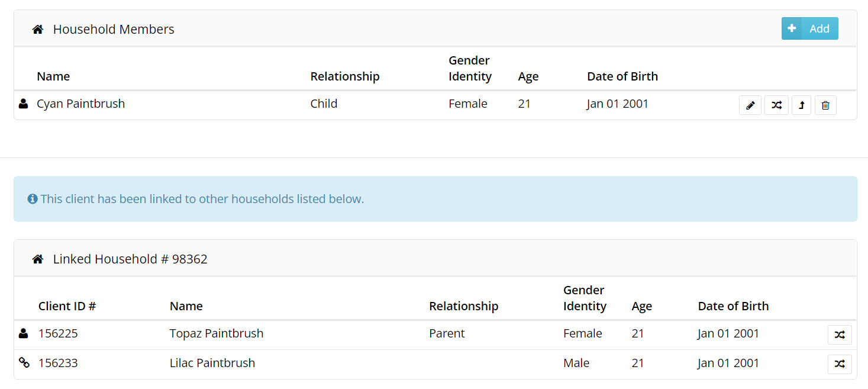Click the person icon next to Cyan Paintbrush
Screen dimensions: 868x389
click(x=22, y=103)
